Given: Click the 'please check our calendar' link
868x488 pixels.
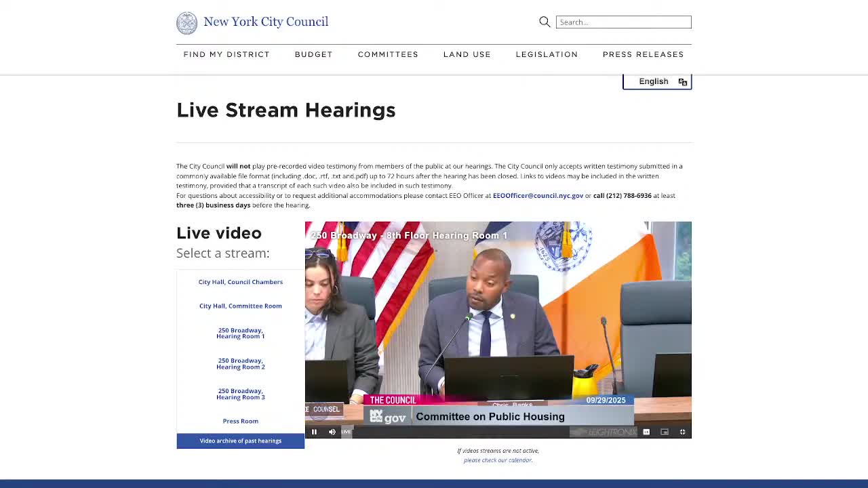Looking at the screenshot, I should pyautogui.click(x=498, y=460).
